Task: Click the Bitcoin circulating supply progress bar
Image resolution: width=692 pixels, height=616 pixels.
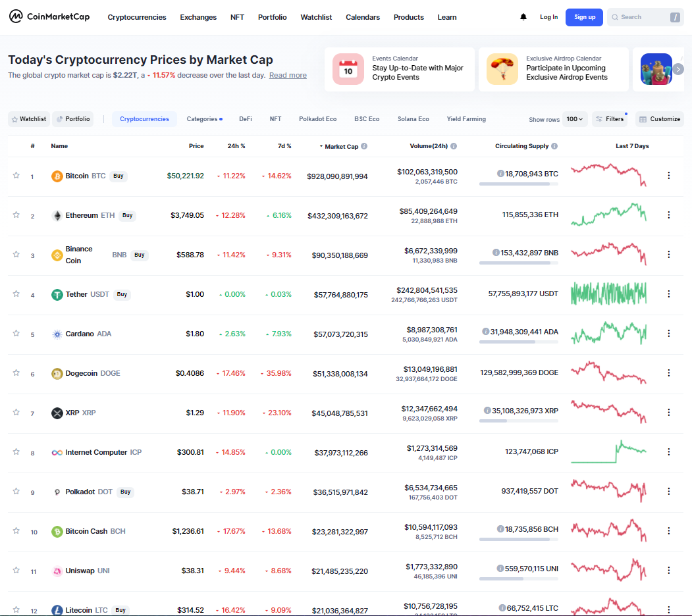Action: pos(519,184)
